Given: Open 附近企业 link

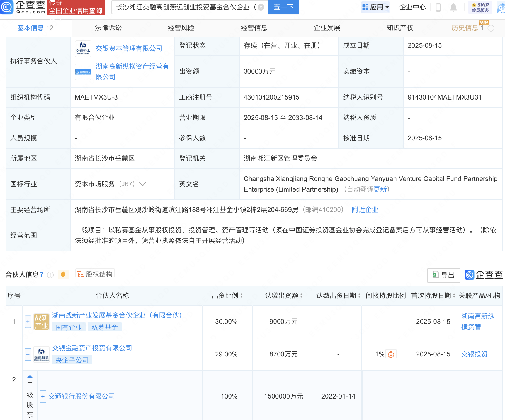Looking at the screenshot, I should 365,210.
